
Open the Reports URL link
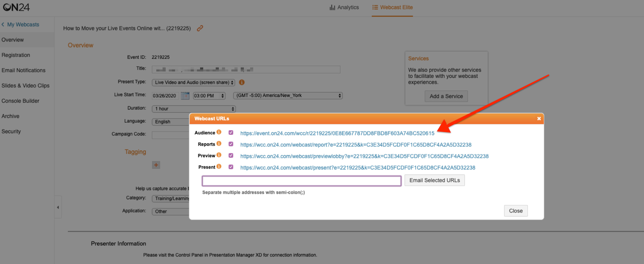coord(356,145)
